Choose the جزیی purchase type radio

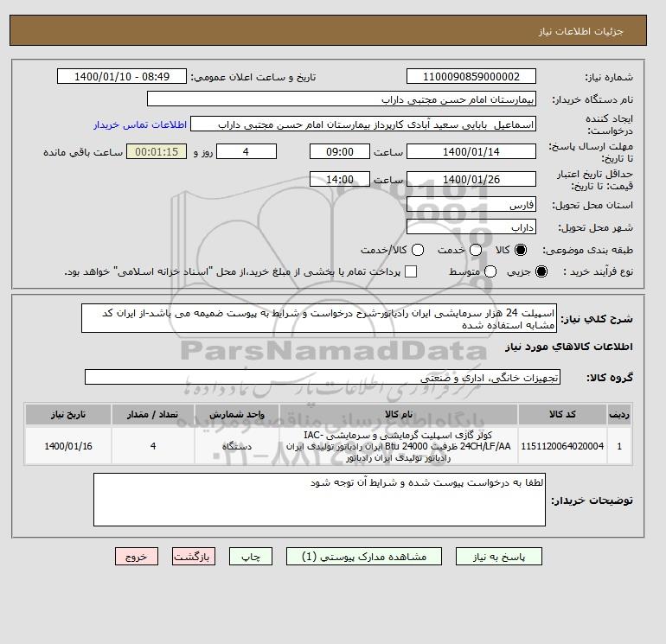pyautogui.click(x=541, y=271)
